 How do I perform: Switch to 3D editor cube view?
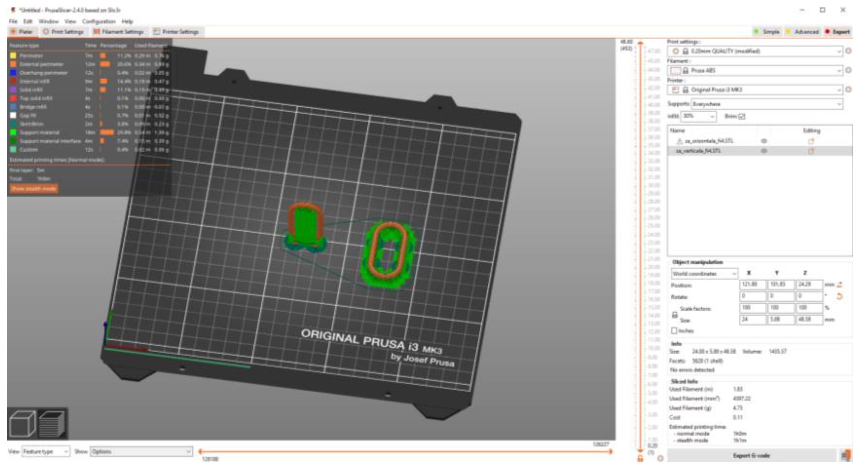22,424
